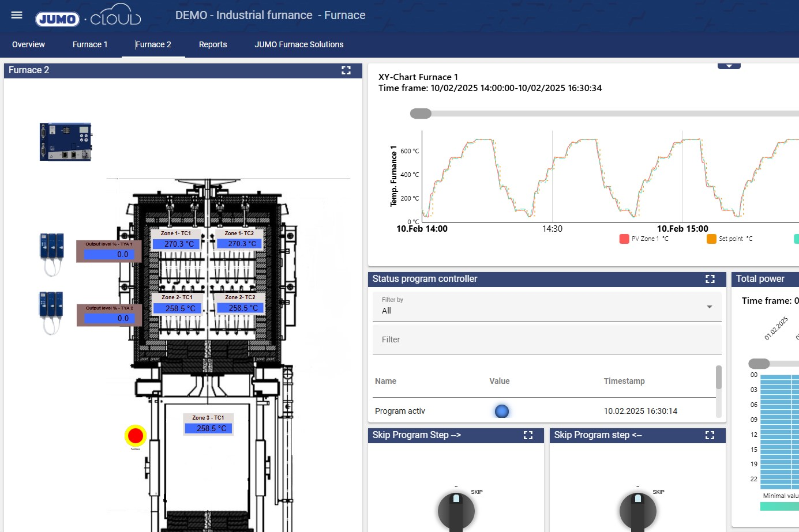Image resolution: width=799 pixels, height=532 pixels.
Task: Click the red emergency stop indicator
Action: [x=136, y=436]
